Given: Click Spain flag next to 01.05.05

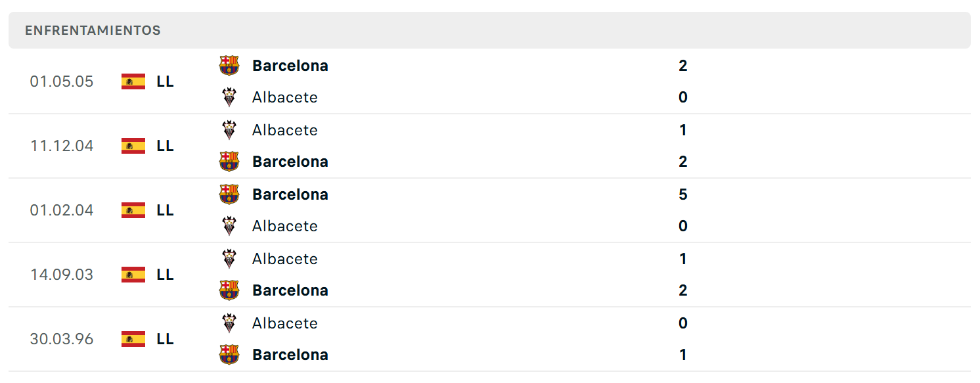Looking at the screenshot, I should pyautogui.click(x=133, y=81).
